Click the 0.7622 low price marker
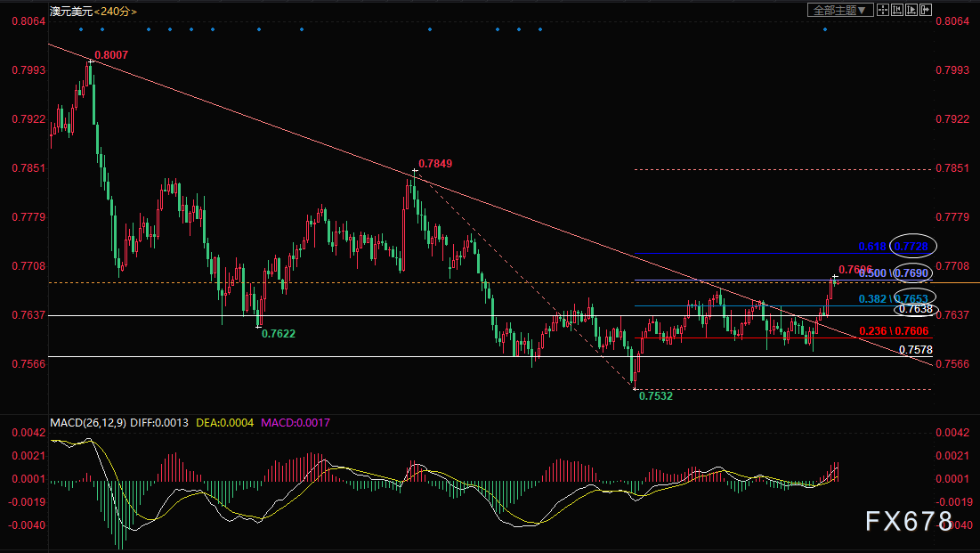 (x=278, y=334)
